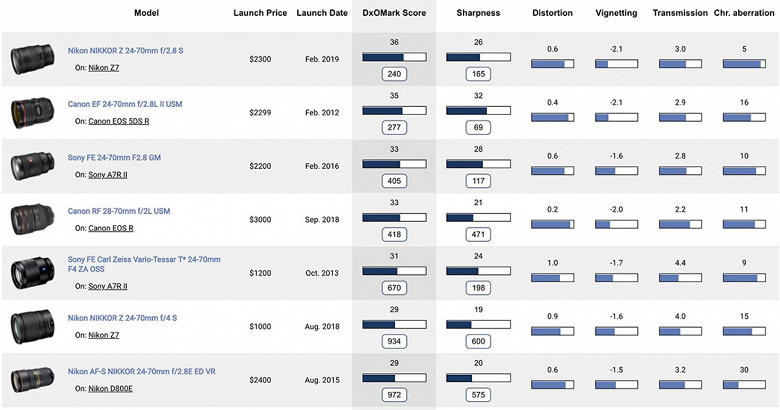The height and width of the screenshot is (410, 780).
Task: Click the sharpness rank 471 badge
Action: [478, 234]
